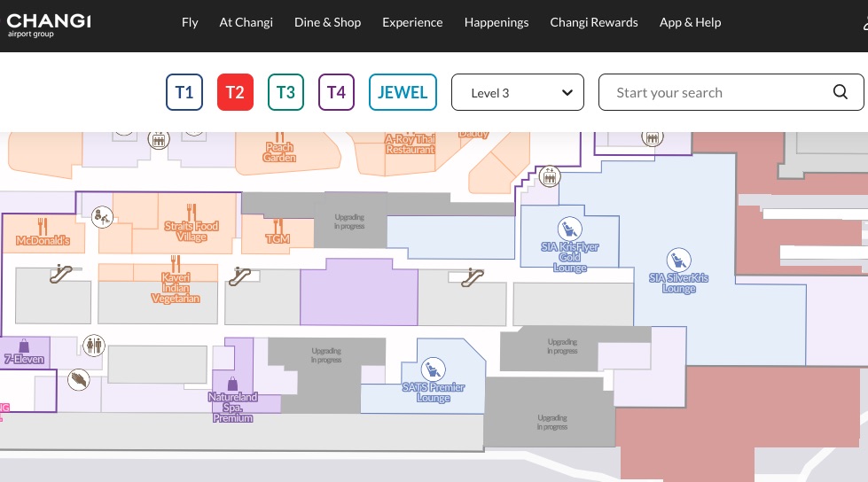Click the McDonald's label text
The height and width of the screenshot is (482, 868).
coord(43,241)
